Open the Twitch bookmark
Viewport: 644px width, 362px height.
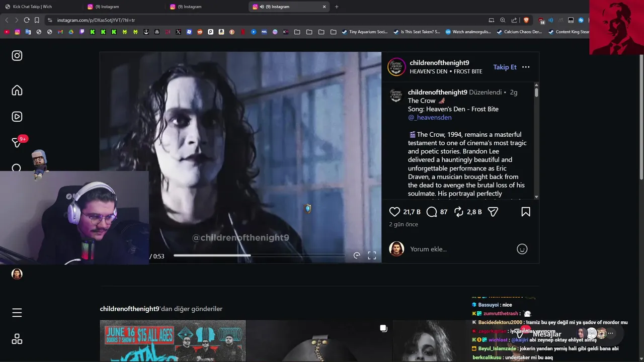(x=82, y=32)
